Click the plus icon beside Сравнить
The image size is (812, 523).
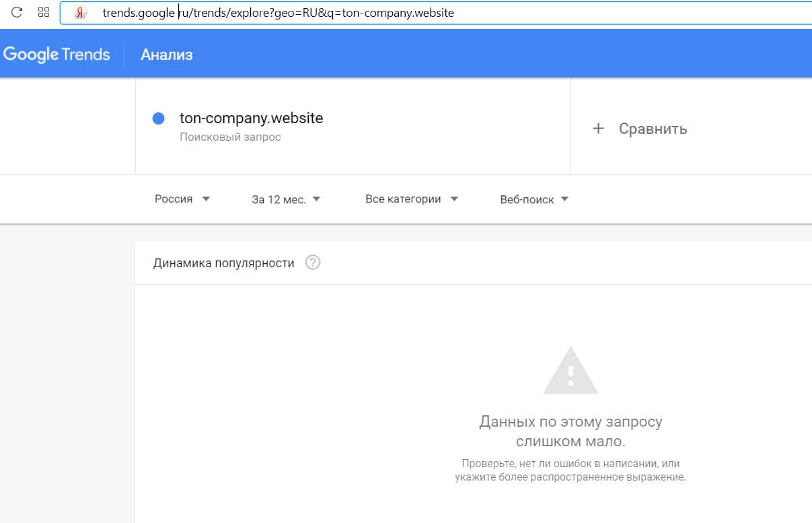pyautogui.click(x=598, y=129)
